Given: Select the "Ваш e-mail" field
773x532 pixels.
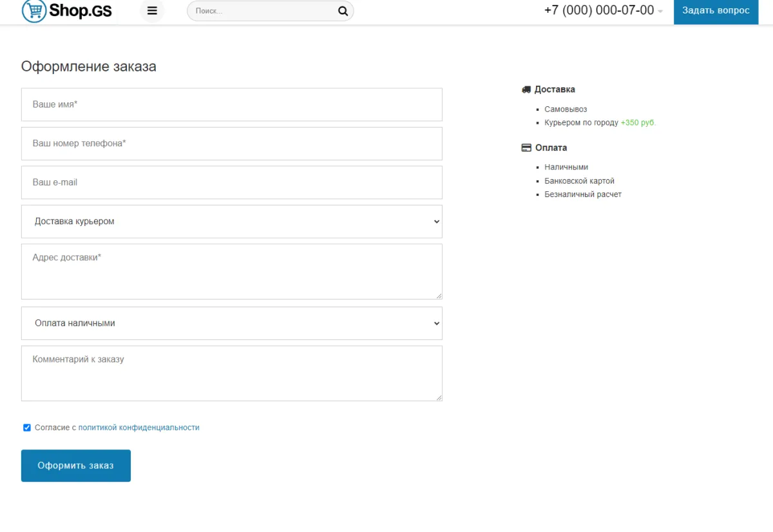Looking at the screenshot, I should (x=232, y=182).
